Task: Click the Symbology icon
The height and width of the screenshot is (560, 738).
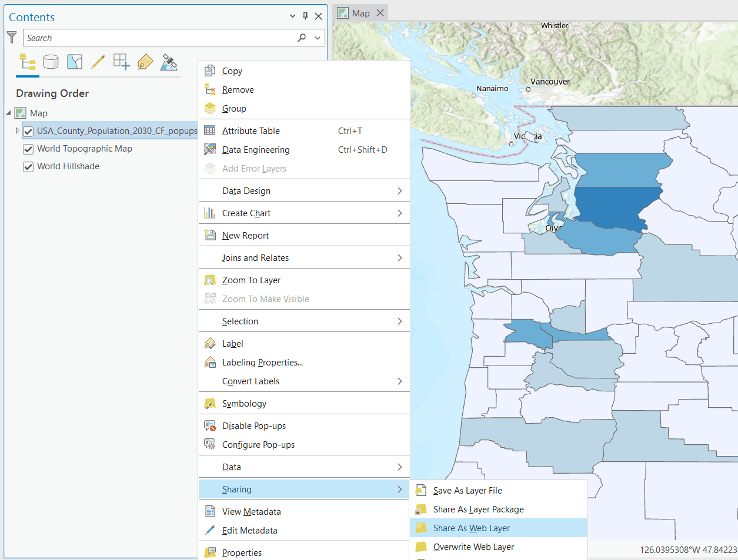Action: point(210,403)
